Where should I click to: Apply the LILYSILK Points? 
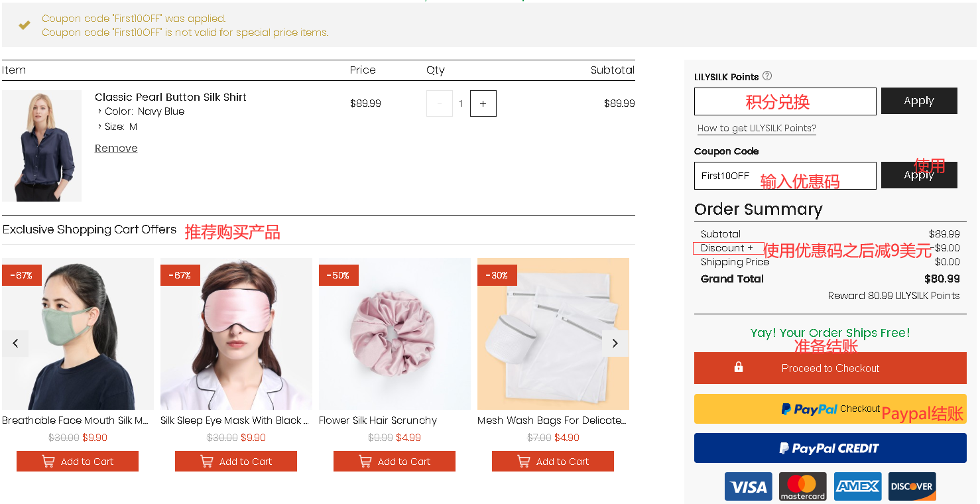[x=918, y=101]
